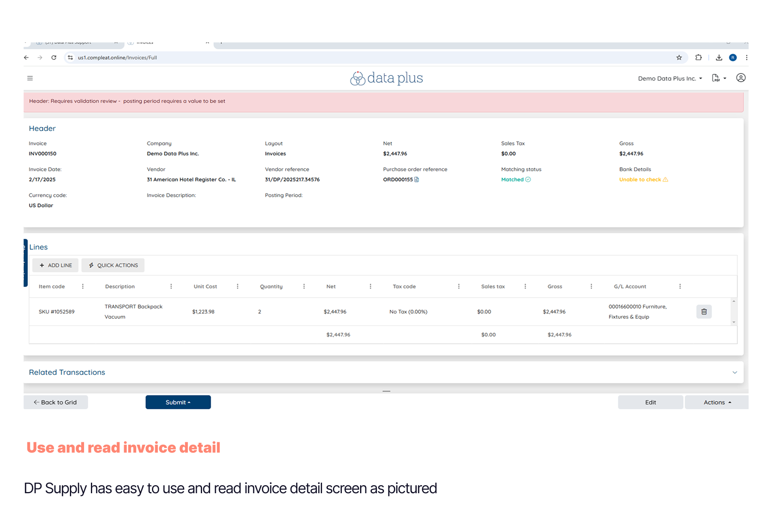This screenshot has height=532, width=767.
Task: Click the Edit button
Action: 650,402
